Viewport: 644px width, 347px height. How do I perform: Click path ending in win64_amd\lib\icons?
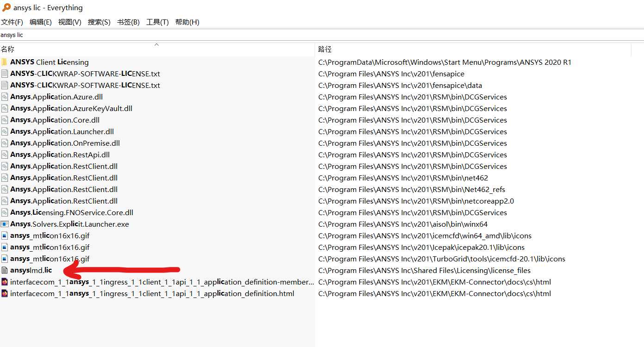click(x=425, y=235)
